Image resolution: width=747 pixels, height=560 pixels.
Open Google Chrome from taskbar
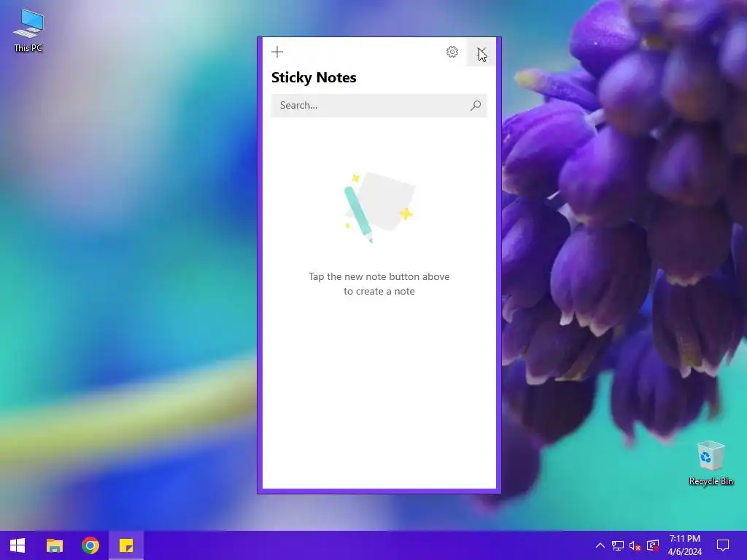(x=90, y=545)
